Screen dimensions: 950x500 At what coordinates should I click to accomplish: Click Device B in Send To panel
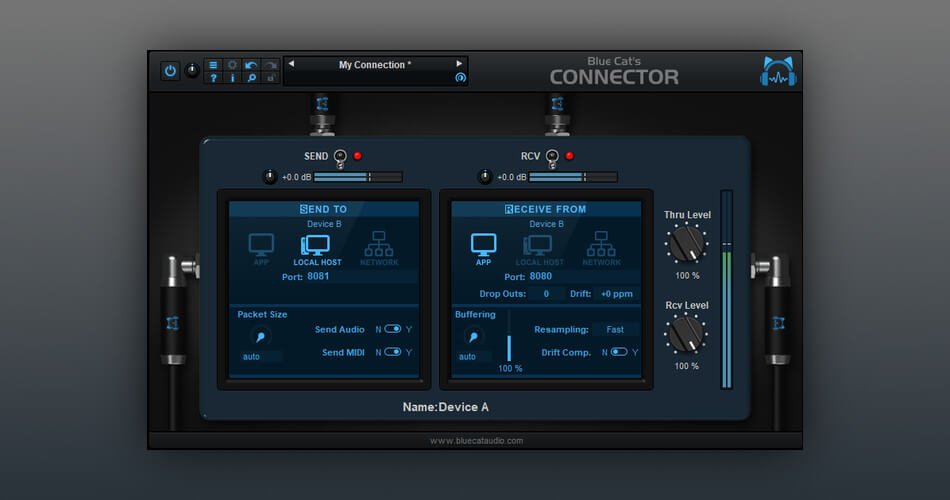[x=324, y=224]
